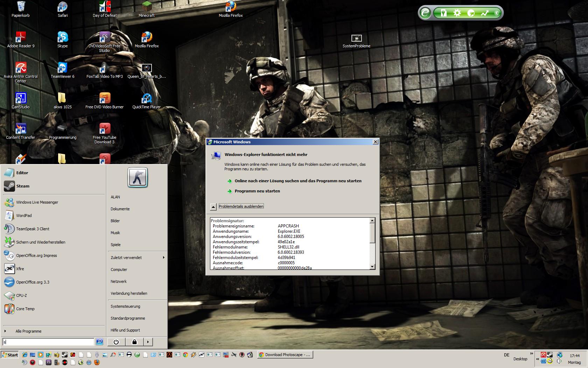Screen dimensions: 588x368
Task: Click the rising chart icon in green widget
Action: tap(485, 13)
